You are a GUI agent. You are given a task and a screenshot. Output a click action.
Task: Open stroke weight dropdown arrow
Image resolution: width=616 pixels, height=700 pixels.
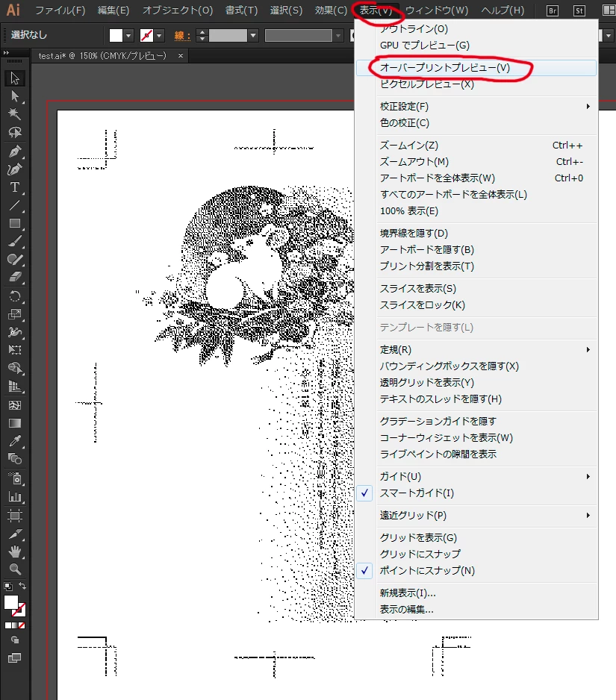253,35
